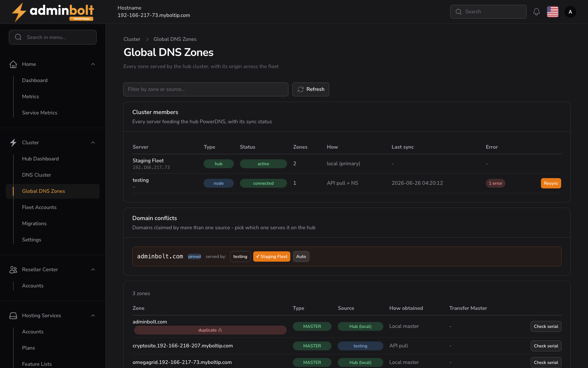
Task: Click the duplicate warning badge for adminbolt.com
Action: tap(210, 330)
